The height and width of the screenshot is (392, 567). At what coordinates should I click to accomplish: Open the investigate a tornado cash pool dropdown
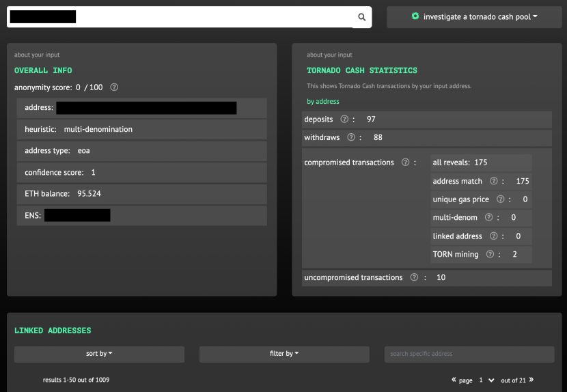click(x=474, y=17)
